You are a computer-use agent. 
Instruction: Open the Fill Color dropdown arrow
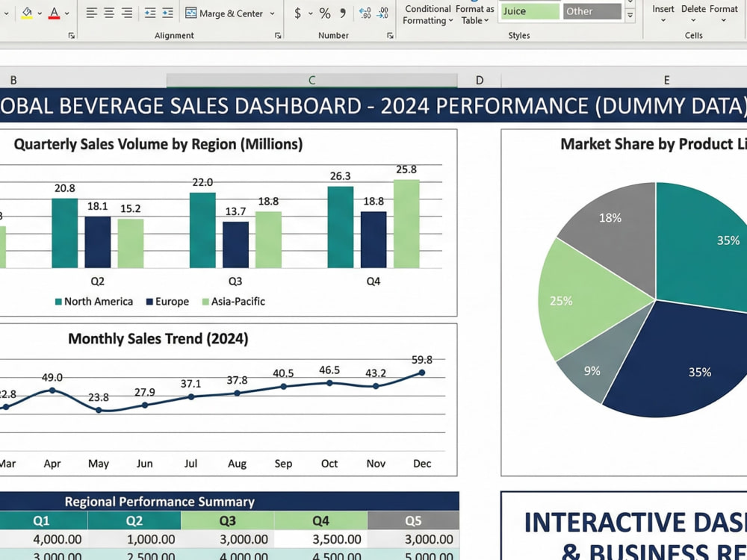point(40,13)
